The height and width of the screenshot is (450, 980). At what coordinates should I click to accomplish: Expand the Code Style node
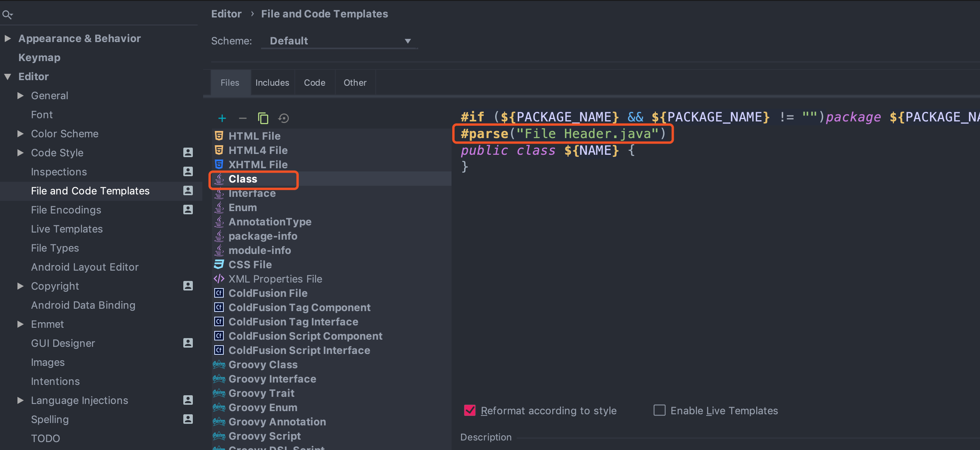20,153
